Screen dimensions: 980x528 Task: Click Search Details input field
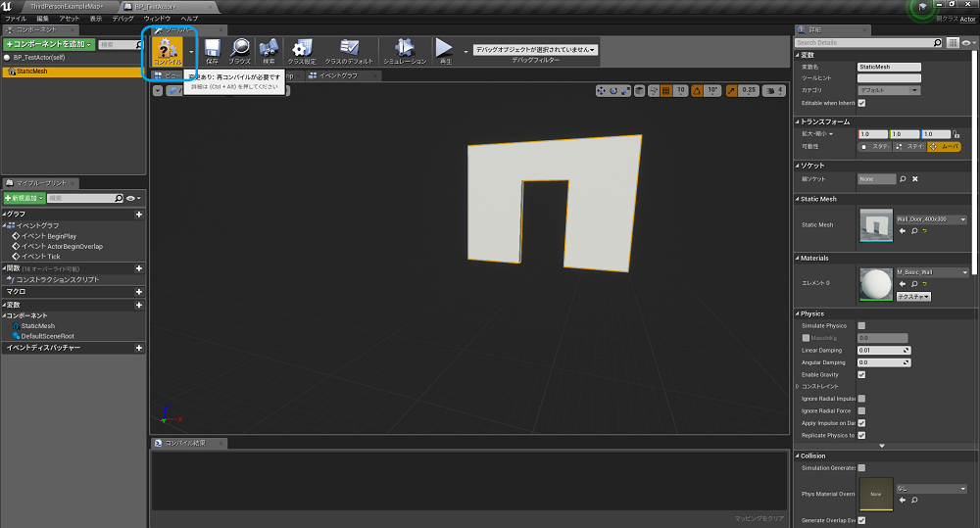pyautogui.click(x=868, y=42)
